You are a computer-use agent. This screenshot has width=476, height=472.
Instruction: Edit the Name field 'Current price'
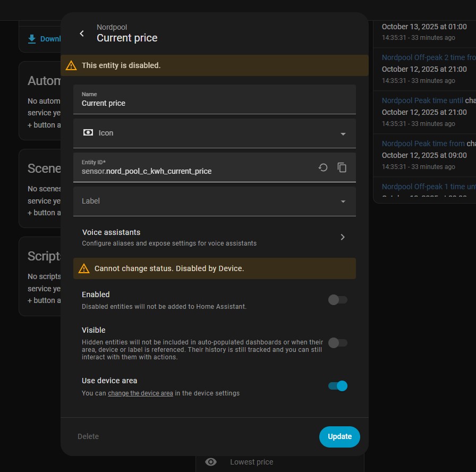214,99
